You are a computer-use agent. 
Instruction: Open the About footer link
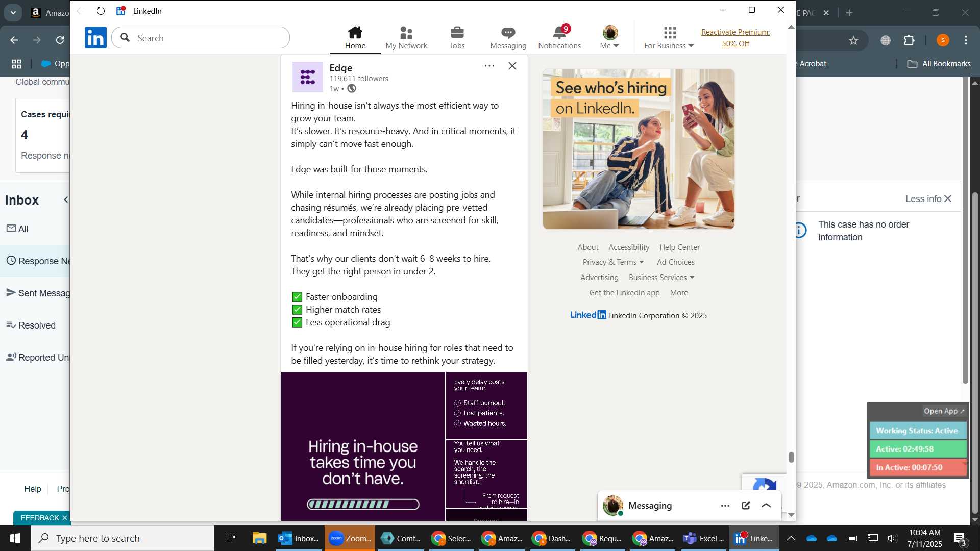click(588, 247)
